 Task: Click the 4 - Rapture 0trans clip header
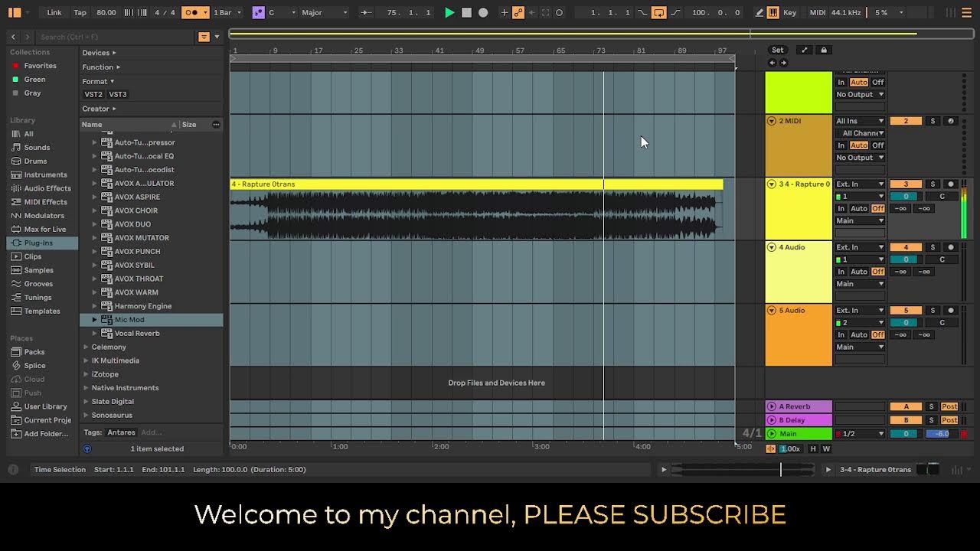pyautogui.click(x=476, y=184)
